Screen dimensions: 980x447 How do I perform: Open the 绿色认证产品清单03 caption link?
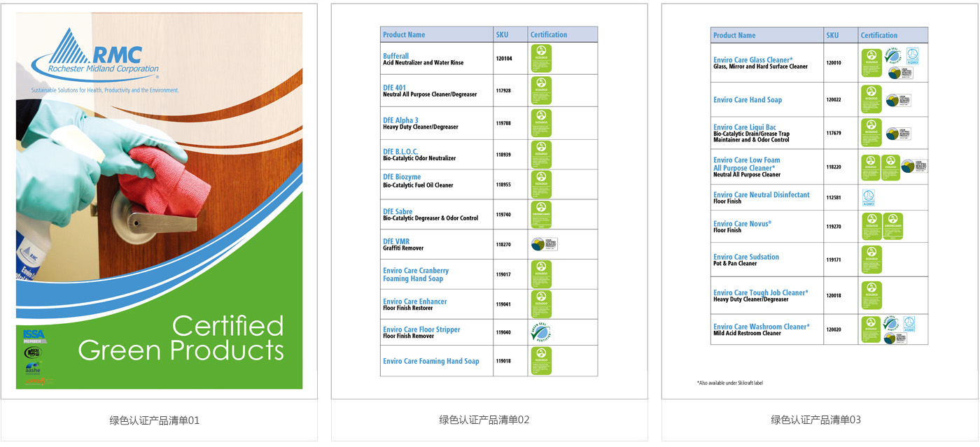click(x=815, y=420)
